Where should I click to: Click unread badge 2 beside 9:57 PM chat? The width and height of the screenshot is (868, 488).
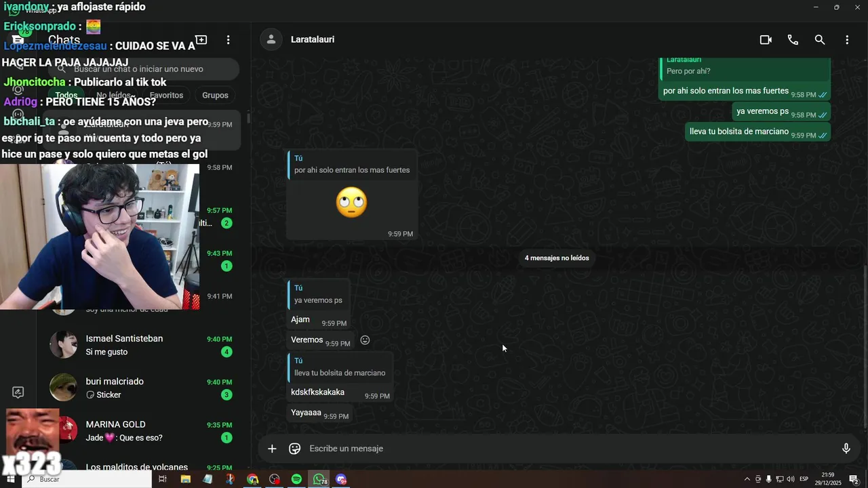(x=226, y=223)
